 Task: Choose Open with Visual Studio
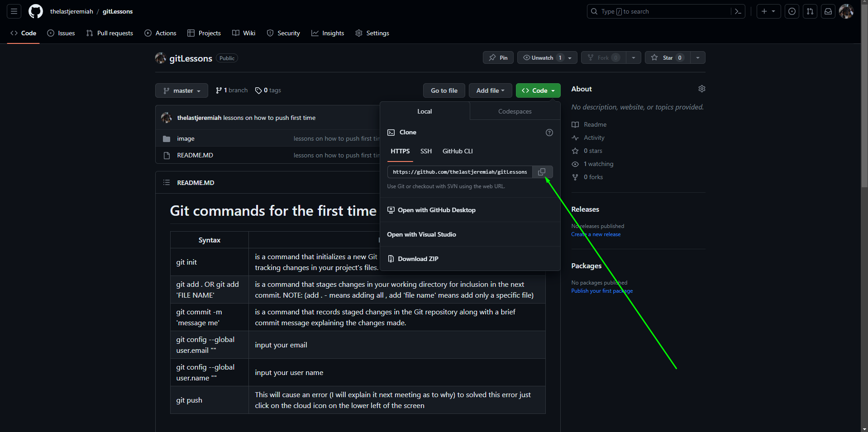click(x=421, y=234)
